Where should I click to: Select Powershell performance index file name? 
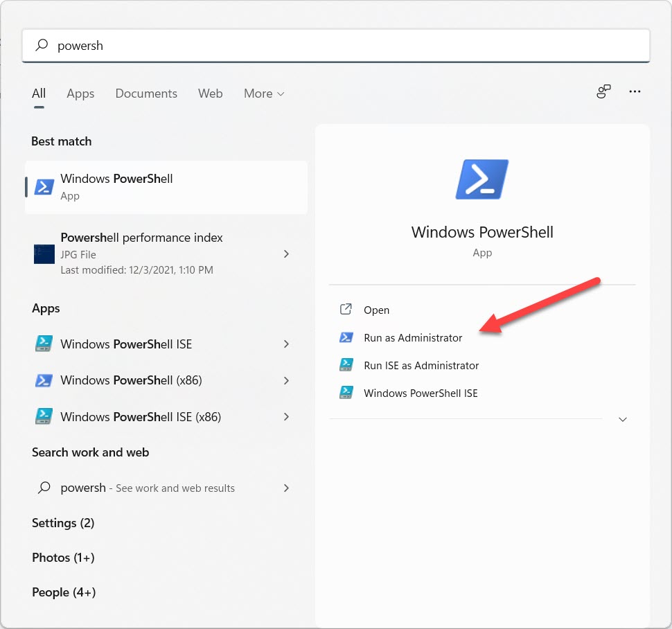[141, 238]
